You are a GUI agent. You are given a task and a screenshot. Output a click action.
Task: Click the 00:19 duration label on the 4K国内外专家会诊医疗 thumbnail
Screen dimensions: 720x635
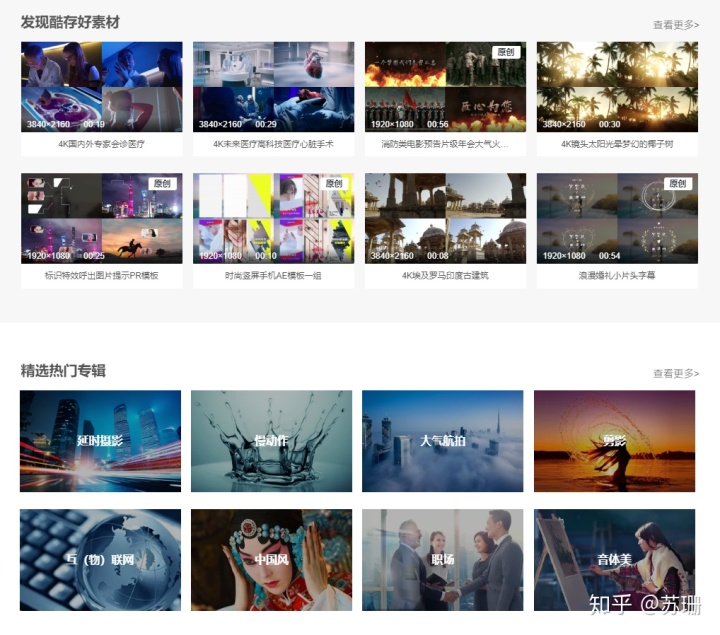94,124
